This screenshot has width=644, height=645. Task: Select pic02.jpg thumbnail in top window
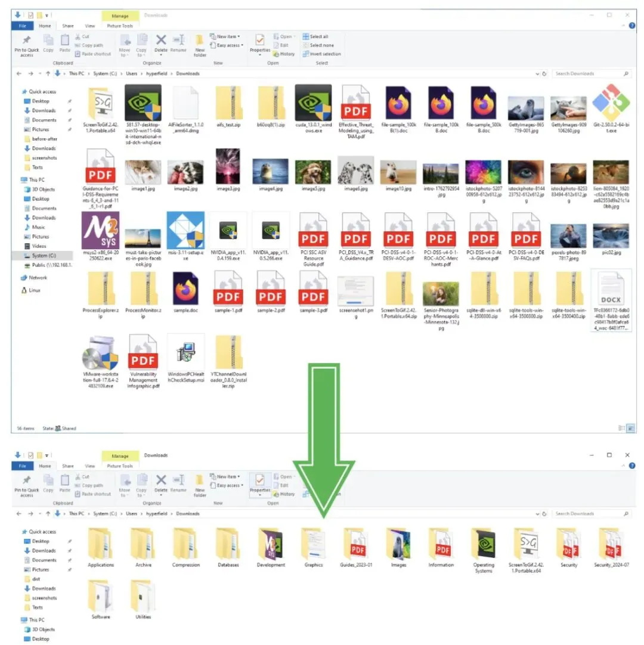coord(611,236)
